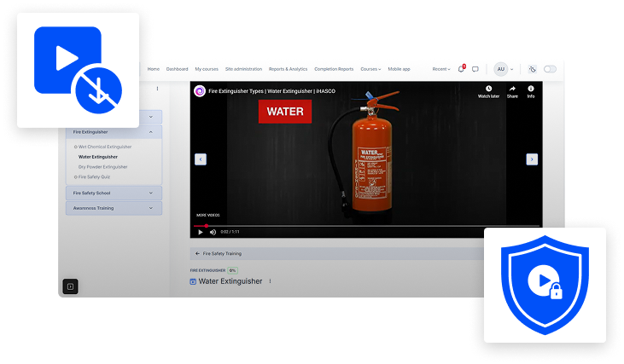Go to Dashboard
Viewport: 624px width, 364px height.
click(177, 69)
